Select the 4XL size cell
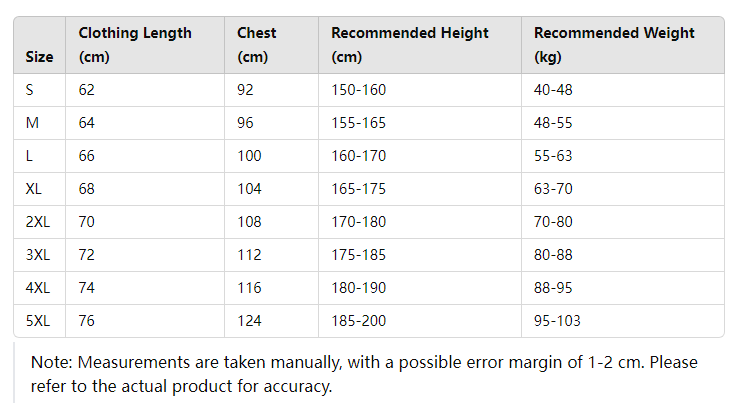752x403 pixels. point(38,288)
